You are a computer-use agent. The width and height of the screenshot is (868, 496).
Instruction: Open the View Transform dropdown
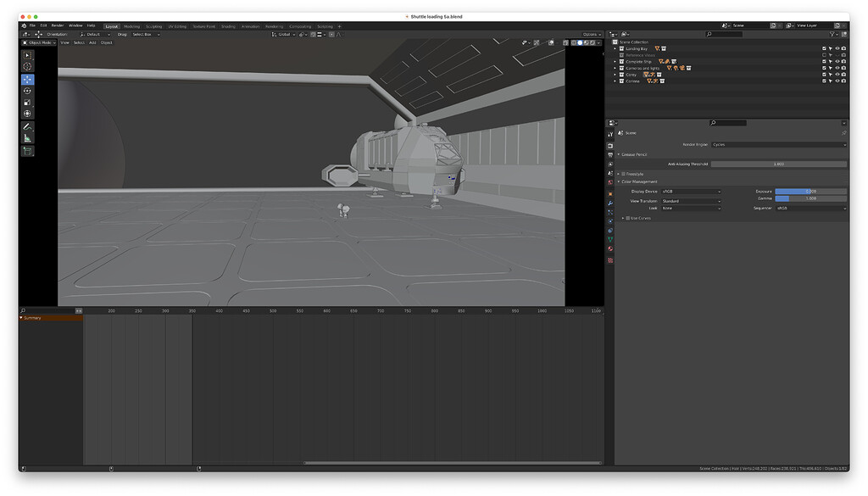click(x=691, y=201)
